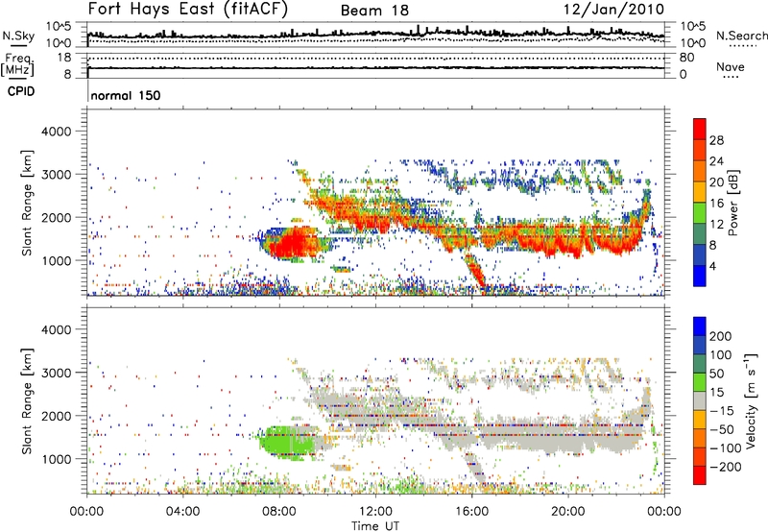The width and height of the screenshot is (768, 532).
Task: Click the 'Nave' legend label
Action: coord(731,66)
